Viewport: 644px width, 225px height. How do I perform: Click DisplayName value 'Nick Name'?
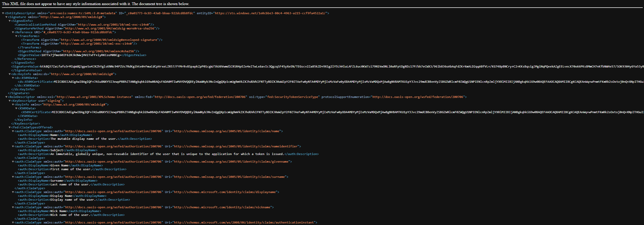[59, 211]
